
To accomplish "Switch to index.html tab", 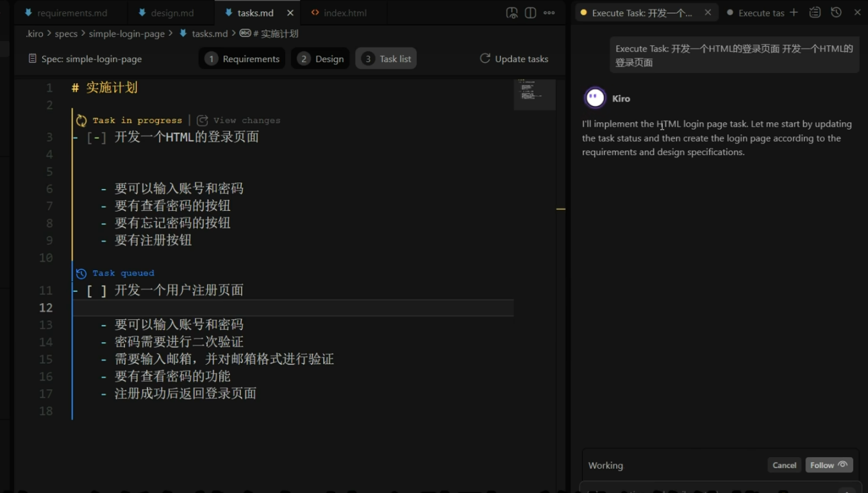I will (x=339, y=13).
